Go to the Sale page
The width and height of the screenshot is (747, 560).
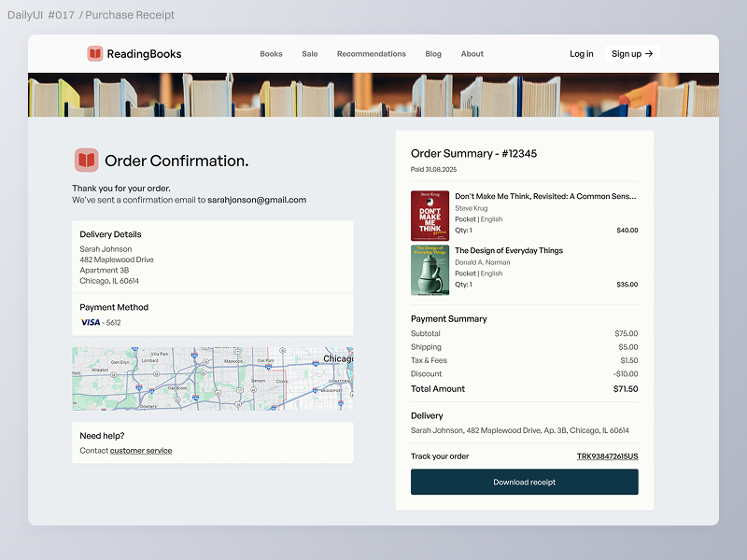coord(310,54)
